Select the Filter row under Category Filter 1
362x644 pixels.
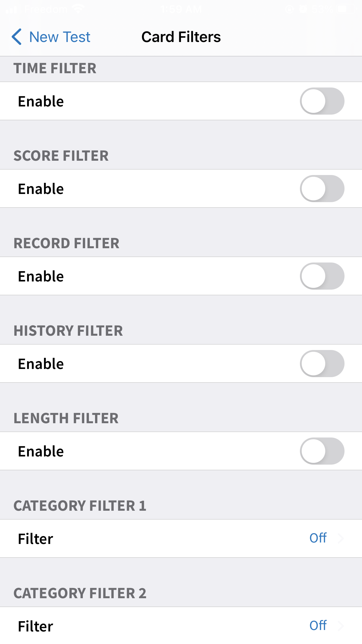(x=181, y=538)
